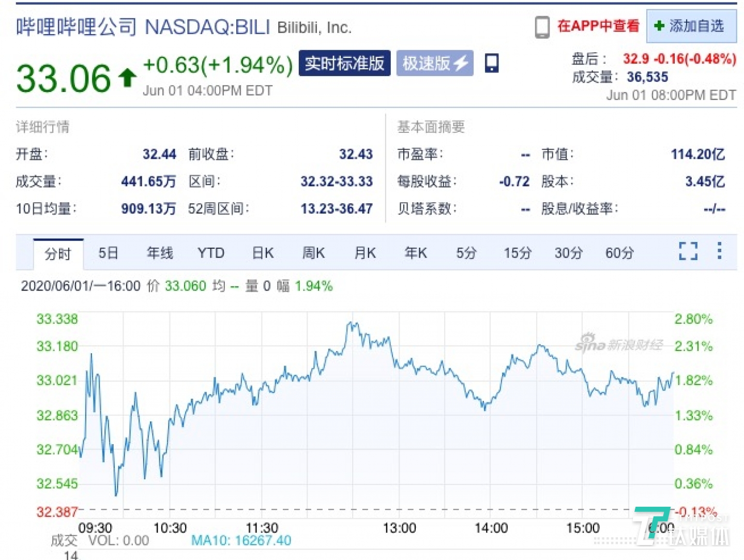The width and height of the screenshot is (744, 560).
Task: Open the 日K candlestick tab
Action: [x=263, y=253]
